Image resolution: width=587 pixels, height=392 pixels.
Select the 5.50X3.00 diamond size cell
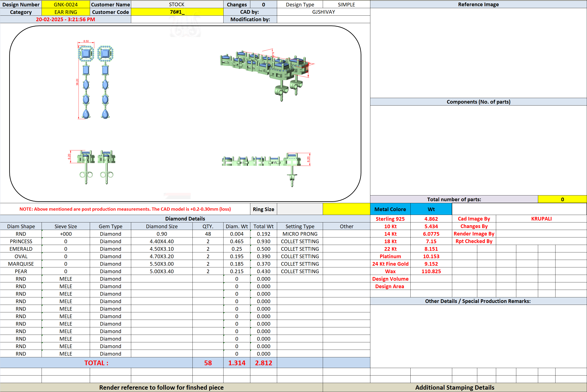(162, 264)
